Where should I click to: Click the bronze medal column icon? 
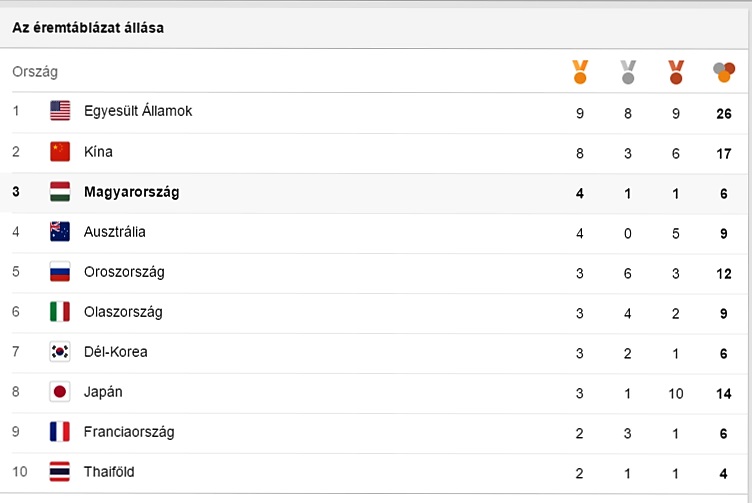coord(676,72)
